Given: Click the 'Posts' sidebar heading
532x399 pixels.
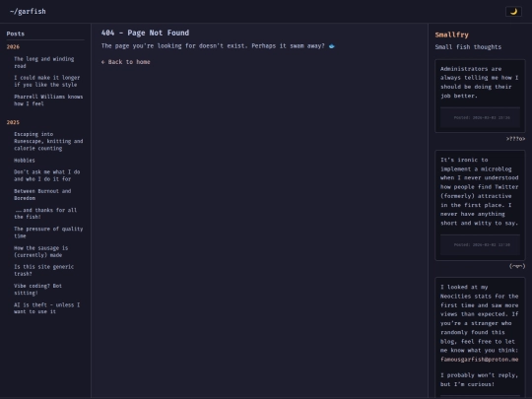Looking at the screenshot, I should (15, 33).
